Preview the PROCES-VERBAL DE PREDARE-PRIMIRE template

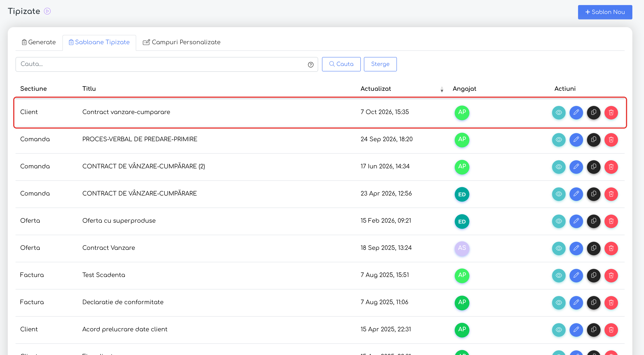click(558, 140)
